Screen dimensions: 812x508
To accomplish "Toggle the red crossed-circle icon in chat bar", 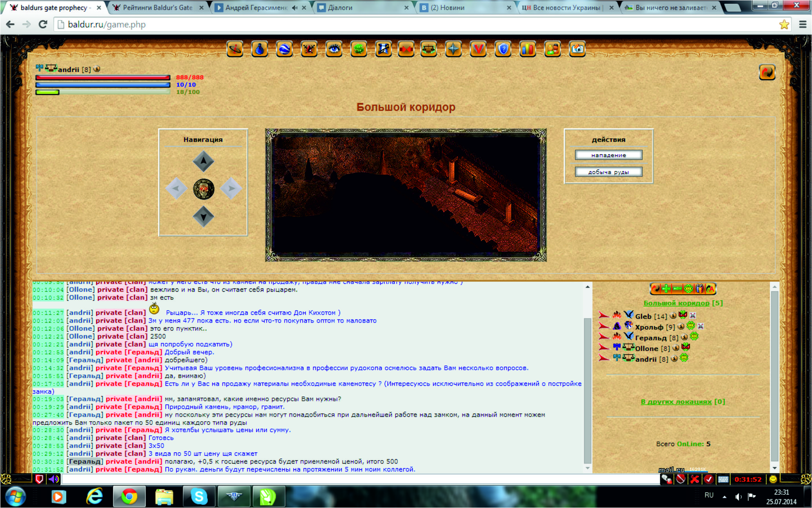I will 681,479.
